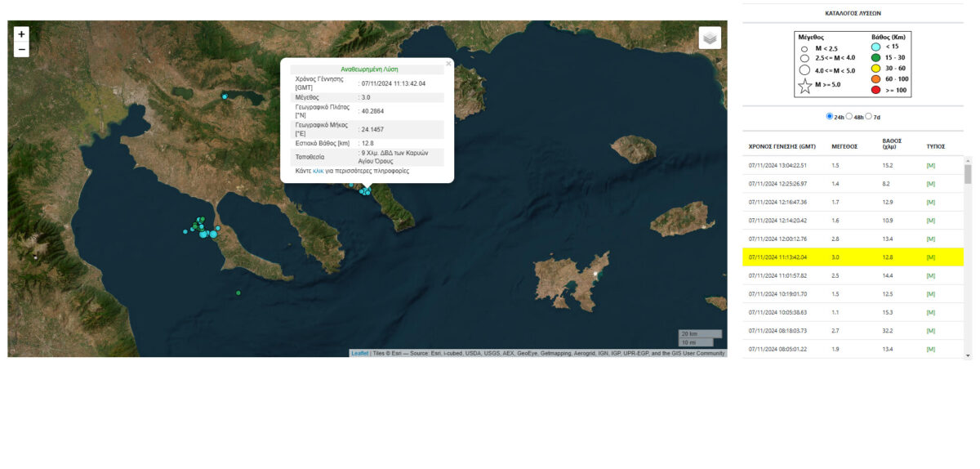Zoom in on the earthquake map
Viewport: 980px width, 469px height.
[21, 34]
